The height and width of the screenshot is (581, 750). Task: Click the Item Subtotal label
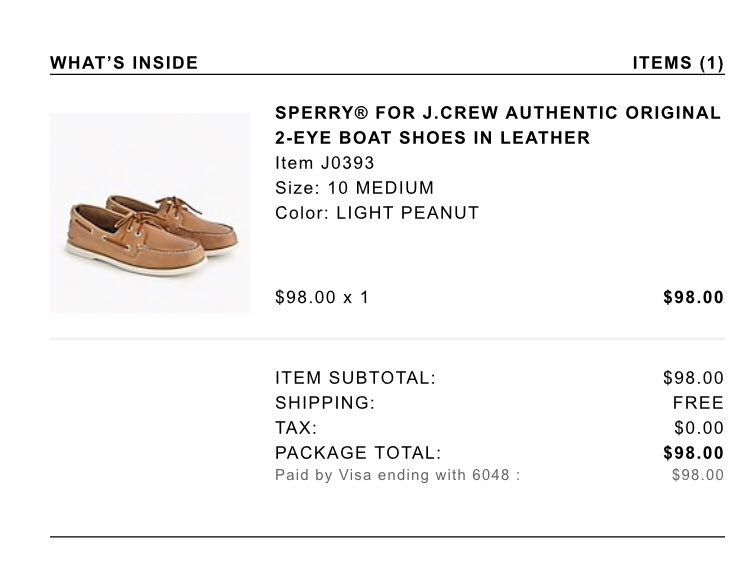coord(355,378)
